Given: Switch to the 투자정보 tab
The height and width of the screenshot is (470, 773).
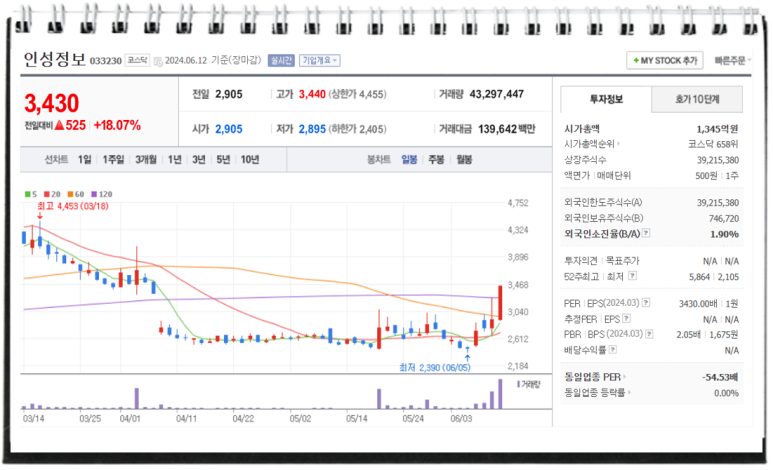Looking at the screenshot, I should click(606, 99).
